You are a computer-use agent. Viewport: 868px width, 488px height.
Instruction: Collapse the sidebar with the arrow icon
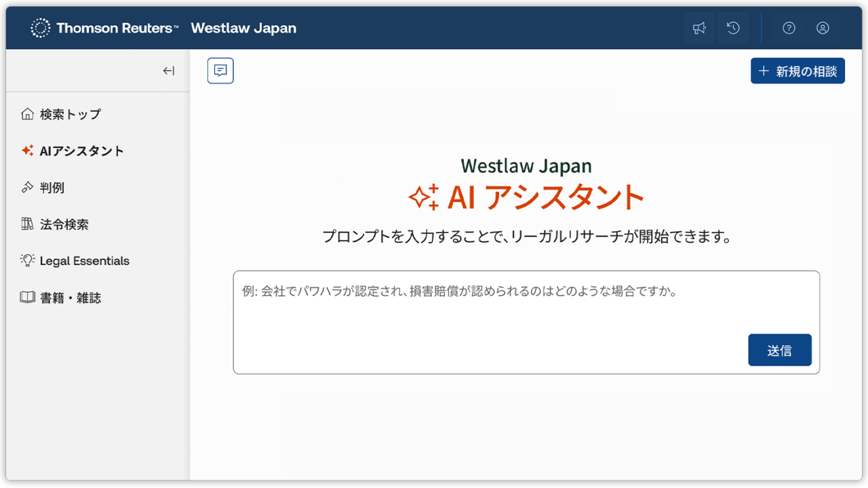(168, 70)
